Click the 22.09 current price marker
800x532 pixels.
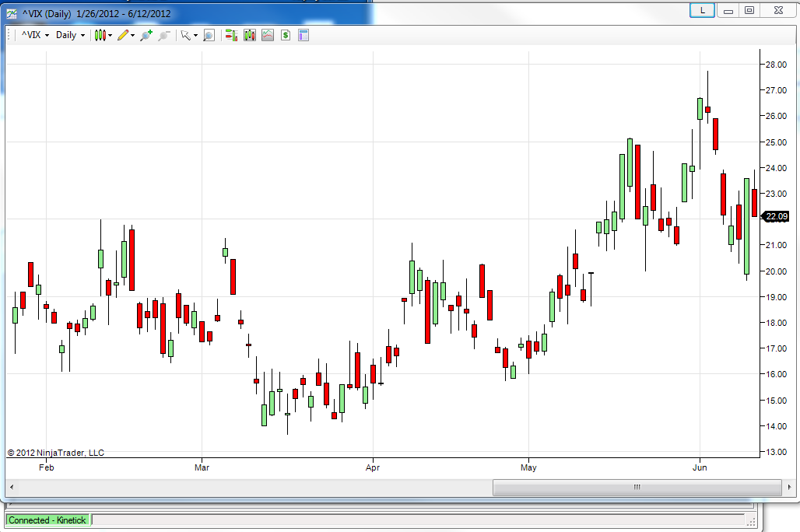775,216
